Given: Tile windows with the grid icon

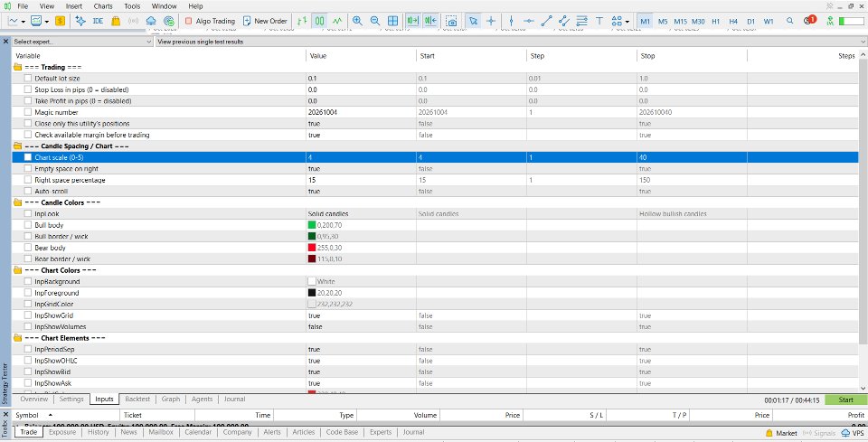Looking at the screenshot, I should 393,21.
